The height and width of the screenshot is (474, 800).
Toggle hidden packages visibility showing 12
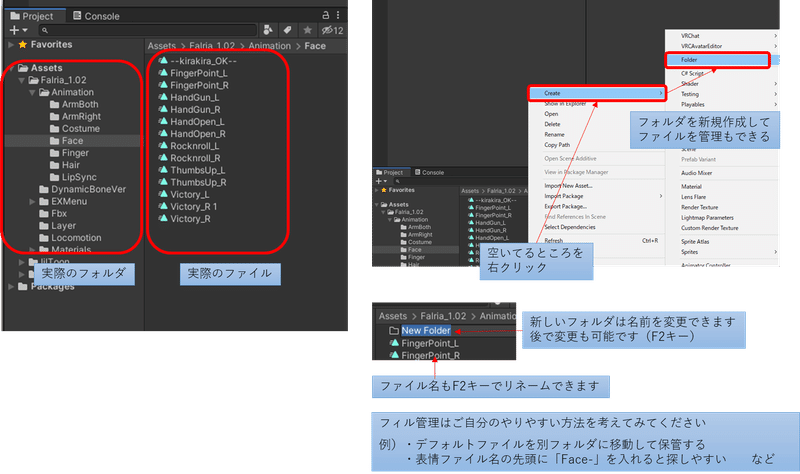click(332, 30)
